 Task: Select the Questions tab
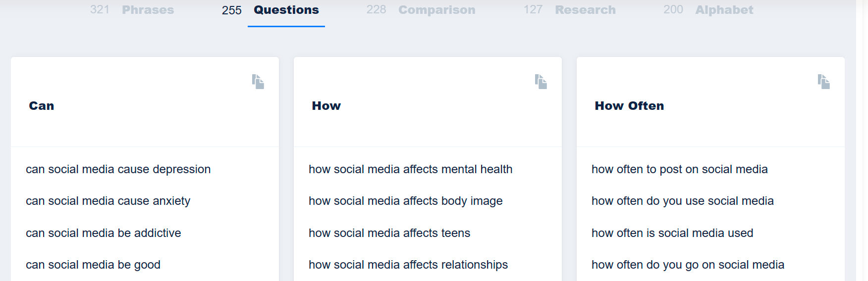tap(286, 10)
